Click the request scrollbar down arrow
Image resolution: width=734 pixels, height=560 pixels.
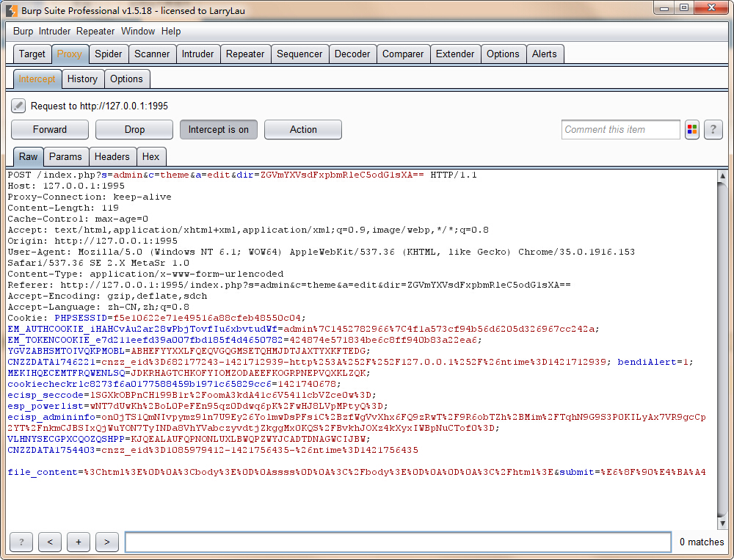click(x=722, y=523)
